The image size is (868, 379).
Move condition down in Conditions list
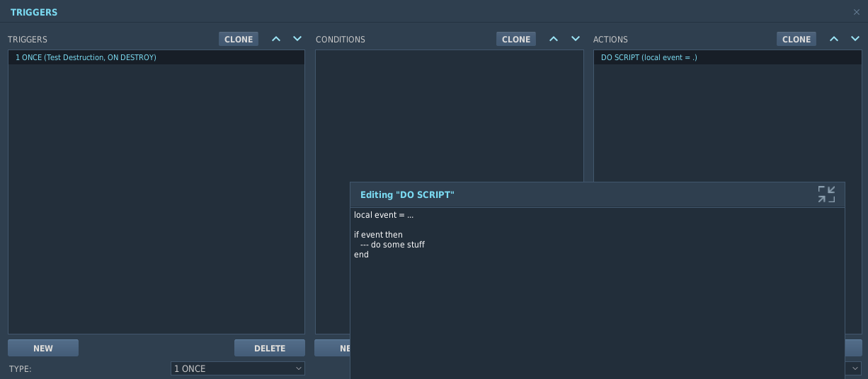pos(576,39)
